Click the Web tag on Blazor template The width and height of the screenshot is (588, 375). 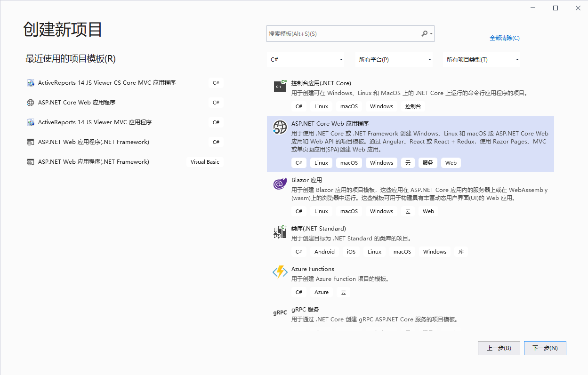click(x=428, y=211)
